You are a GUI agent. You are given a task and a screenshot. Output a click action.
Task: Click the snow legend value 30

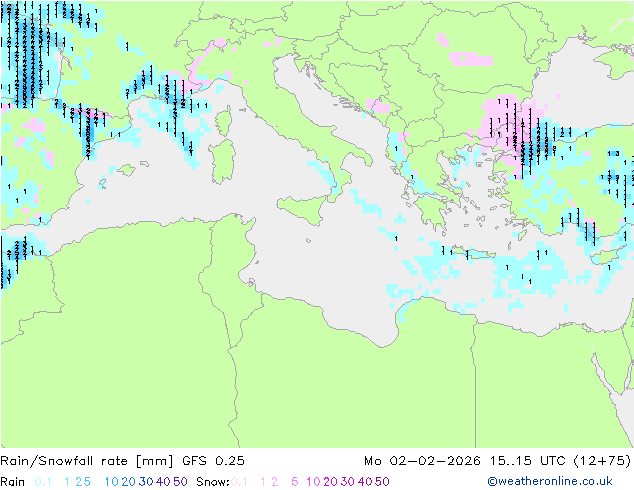click(x=348, y=482)
